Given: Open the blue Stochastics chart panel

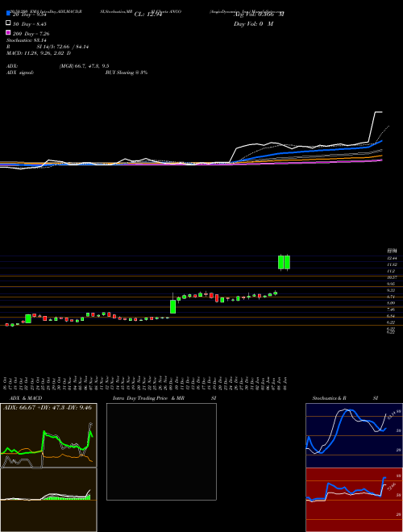Looking at the screenshot, I should [354, 435].
